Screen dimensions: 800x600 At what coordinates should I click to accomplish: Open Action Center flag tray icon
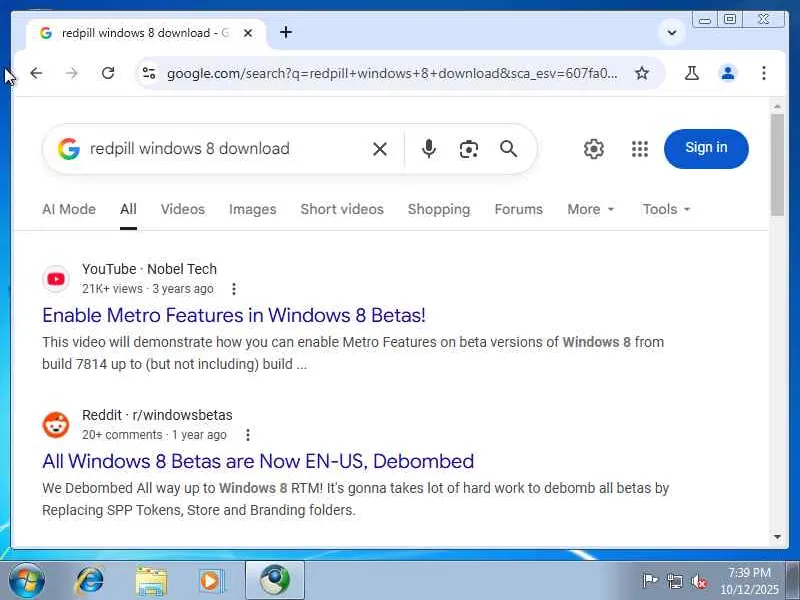coord(650,581)
